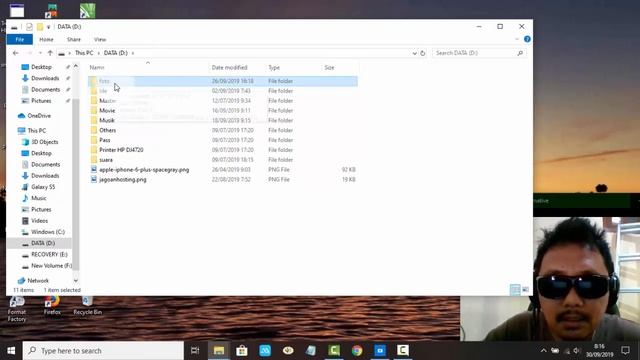Image resolution: width=640 pixels, height=360 pixels.
Task: Open the Windows Start menu
Action: (11, 351)
